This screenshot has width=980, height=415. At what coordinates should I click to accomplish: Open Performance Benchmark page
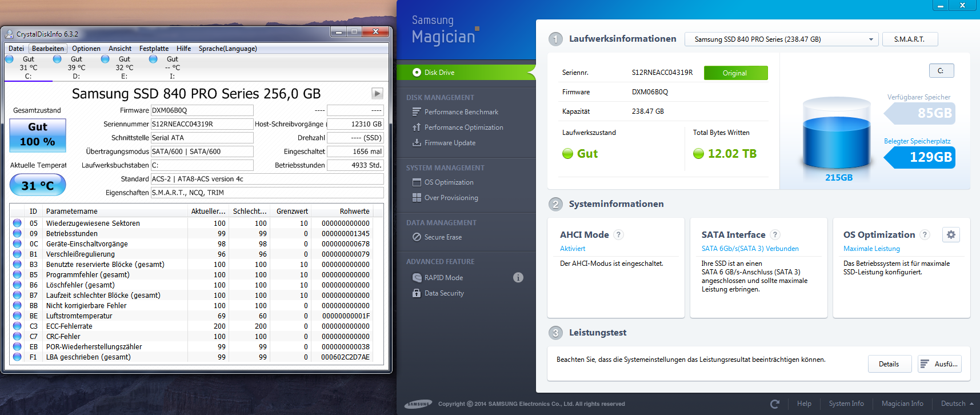click(x=461, y=112)
